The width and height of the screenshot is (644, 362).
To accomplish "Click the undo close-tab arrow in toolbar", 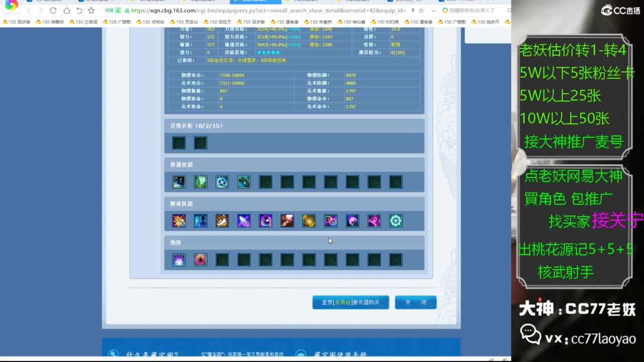I will (78, 10).
